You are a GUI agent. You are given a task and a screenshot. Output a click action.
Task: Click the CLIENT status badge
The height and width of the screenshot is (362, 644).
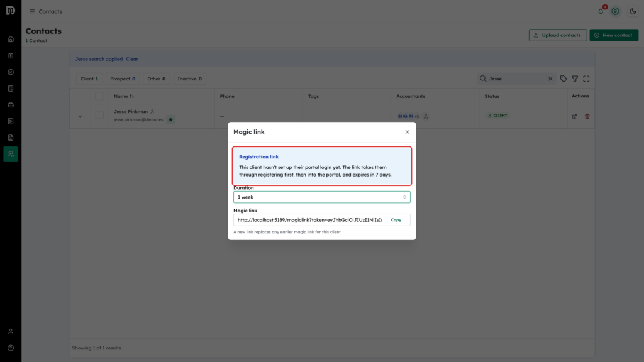(497, 116)
